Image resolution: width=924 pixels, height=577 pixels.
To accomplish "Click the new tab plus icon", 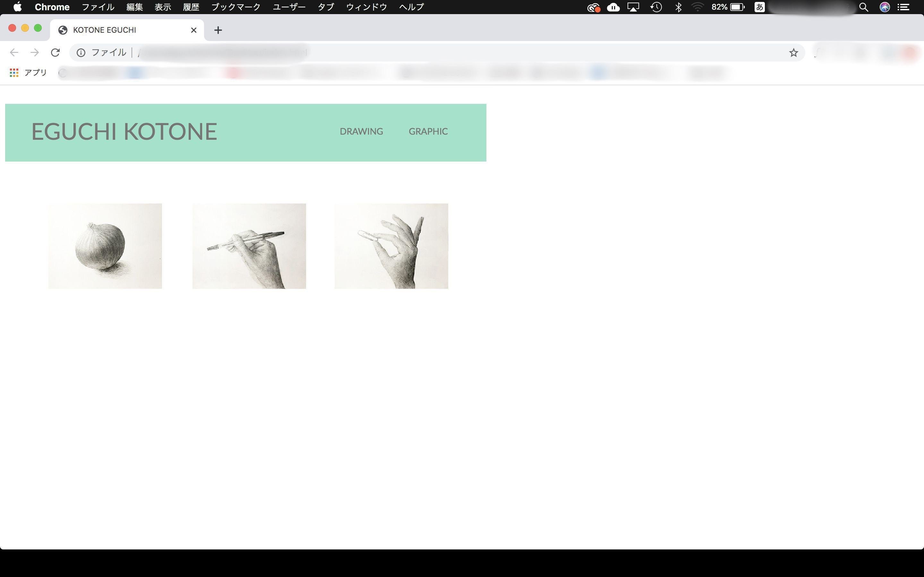I will (218, 30).
